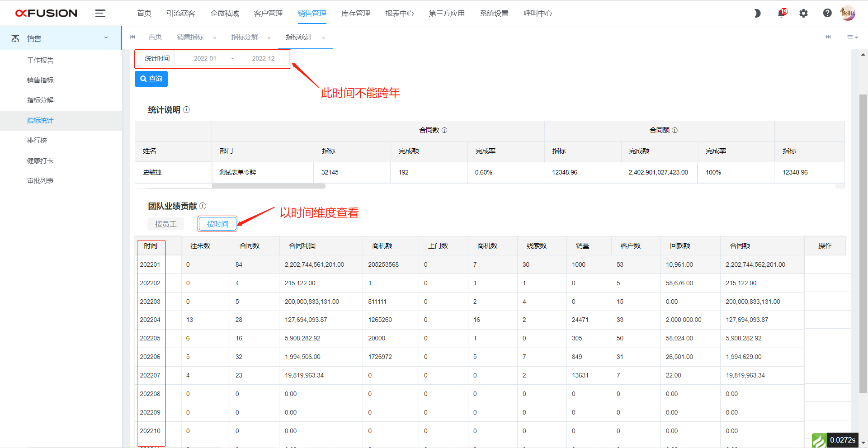Open 库存管理 top menu
The image size is (868, 448).
356,14
